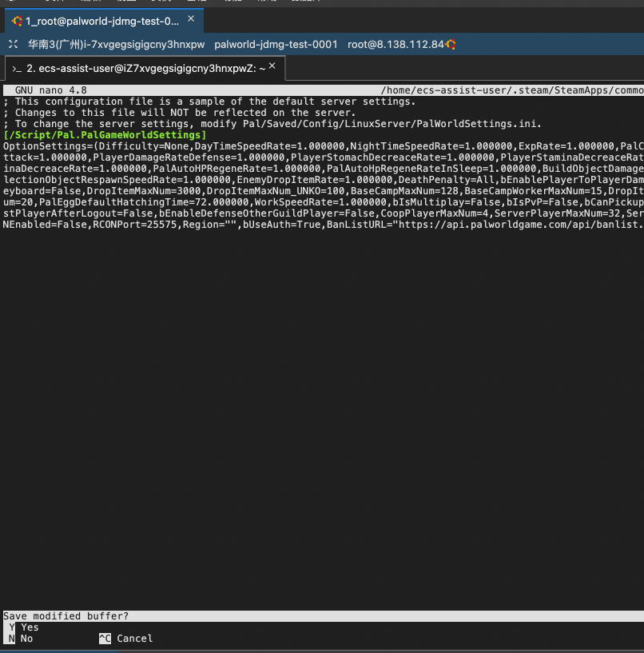Click the WorkSpeedRate=1.000000 setting text

pos(320,202)
